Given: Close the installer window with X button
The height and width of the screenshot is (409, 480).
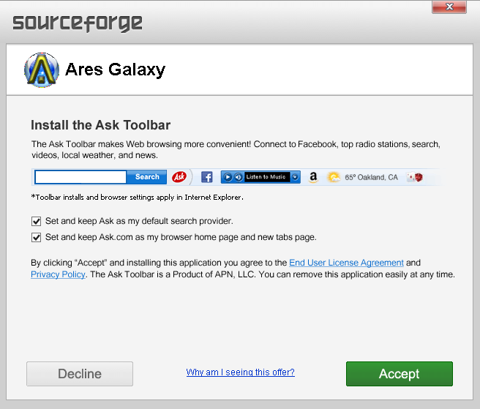Looking at the screenshot, I should pos(449,7).
